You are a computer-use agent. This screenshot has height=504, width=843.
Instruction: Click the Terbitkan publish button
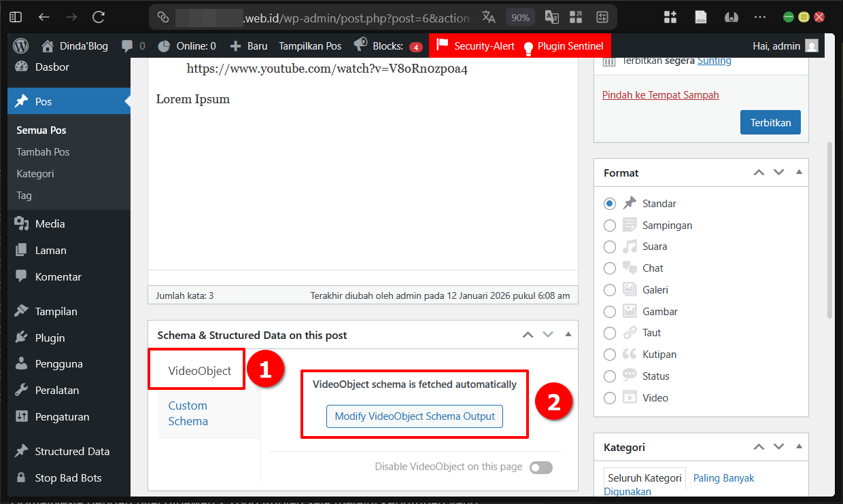coord(770,122)
